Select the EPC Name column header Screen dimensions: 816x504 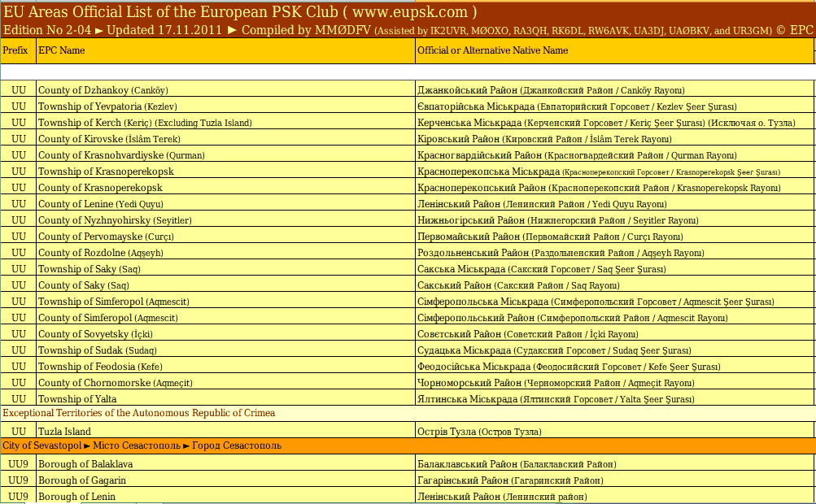coord(62,50)
